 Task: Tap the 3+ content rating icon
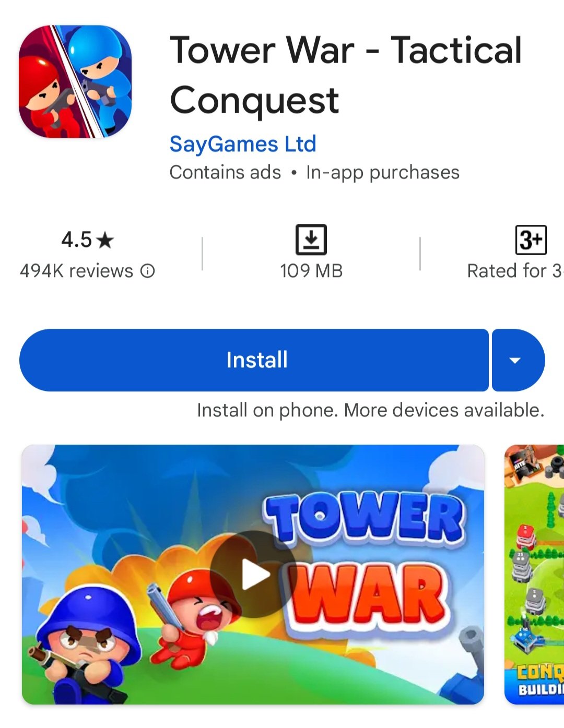531,240
